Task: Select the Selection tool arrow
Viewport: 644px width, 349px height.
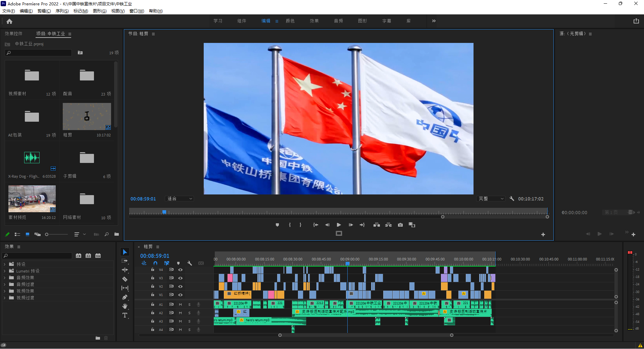Action: (125, 252)
